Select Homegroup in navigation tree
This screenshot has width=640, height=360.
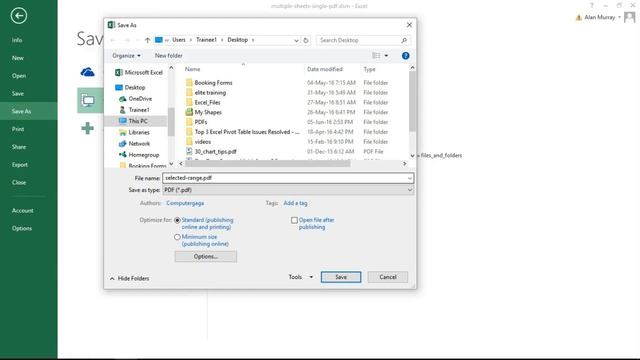(x=139, y=155)
